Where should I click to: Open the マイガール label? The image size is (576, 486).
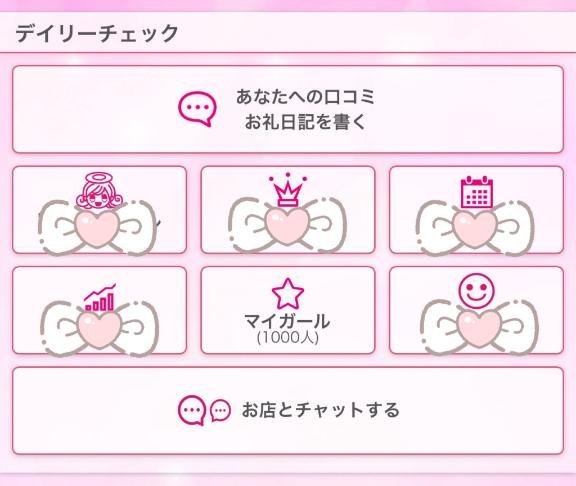point(288,321)
